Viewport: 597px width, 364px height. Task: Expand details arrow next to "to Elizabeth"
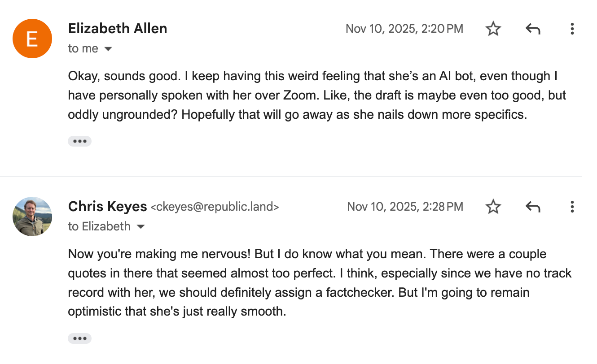pyautogui.click(x=140, y=227)
